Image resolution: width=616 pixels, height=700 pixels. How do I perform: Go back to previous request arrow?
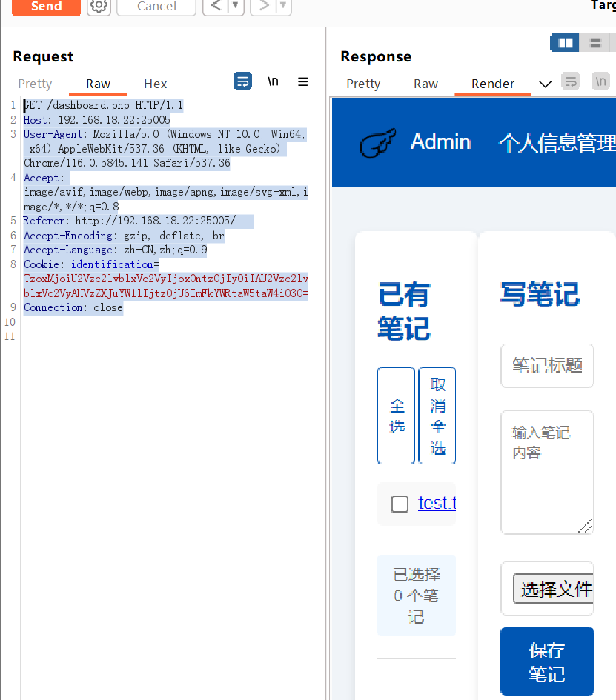click(x=216, y=7)
